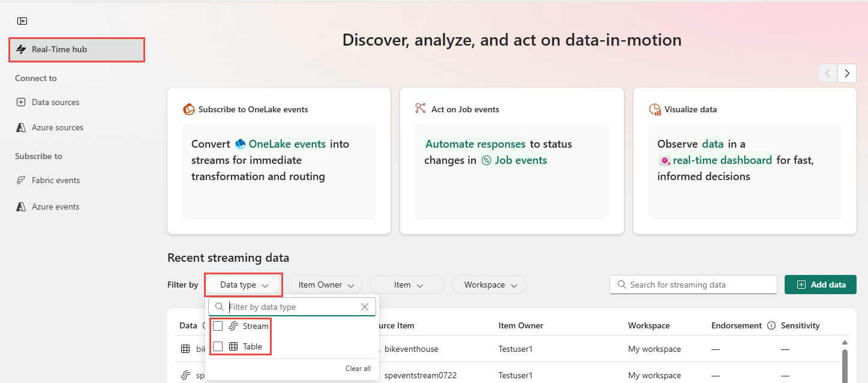Click My workspace in the bikeventhouse row

pyautogui.click(x=654, y=349)
